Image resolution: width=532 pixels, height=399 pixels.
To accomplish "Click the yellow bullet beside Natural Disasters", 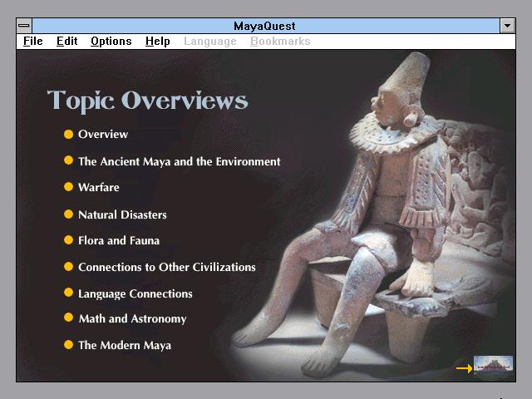I will (68, 214).
